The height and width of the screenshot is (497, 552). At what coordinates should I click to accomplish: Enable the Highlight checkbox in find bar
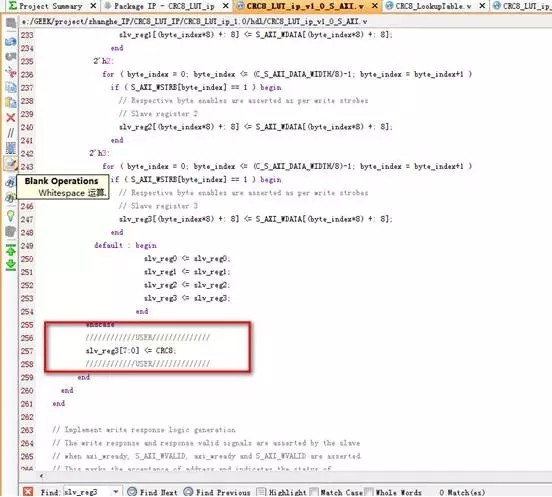click(261, 491)
